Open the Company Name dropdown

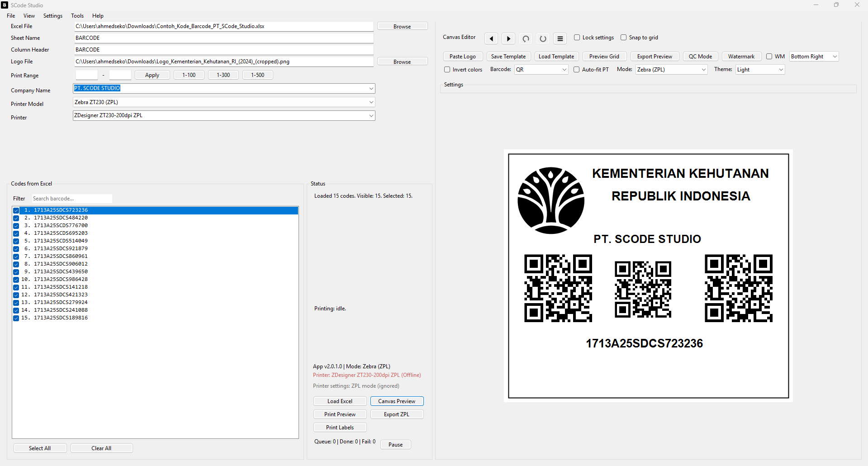(371, 89)
